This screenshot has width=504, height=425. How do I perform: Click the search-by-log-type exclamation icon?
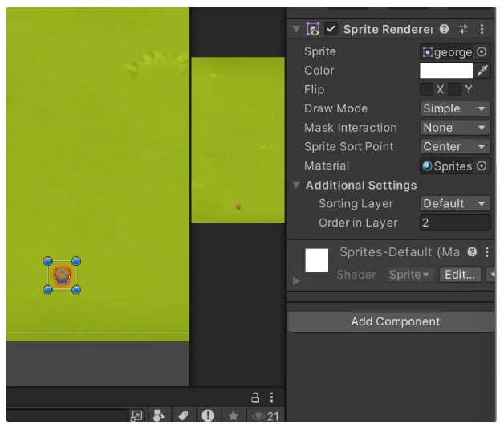[208, 415]
